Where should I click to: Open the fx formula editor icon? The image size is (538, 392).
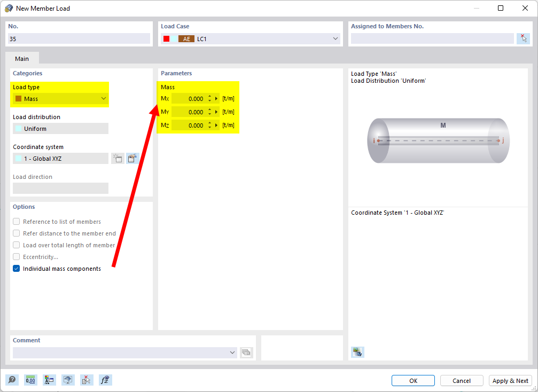tap(105, 380)
